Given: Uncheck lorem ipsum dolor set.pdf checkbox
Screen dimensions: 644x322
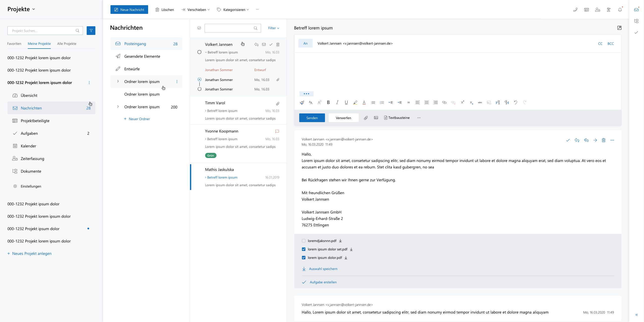Looking at the screenshot, I should (x=303, y=249).
